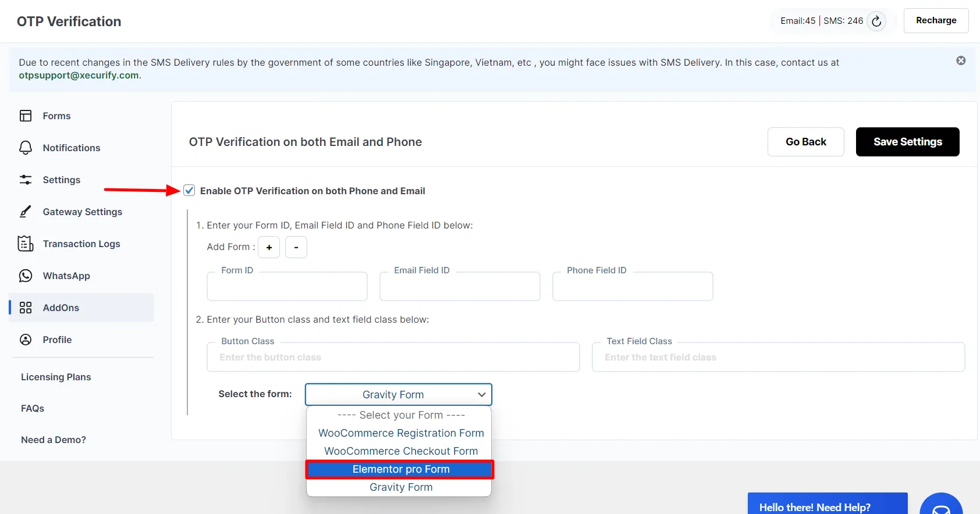This screenshot has width=980, height=514.
Task: Open the Licensing Plans link
Action: pos(56,377)
